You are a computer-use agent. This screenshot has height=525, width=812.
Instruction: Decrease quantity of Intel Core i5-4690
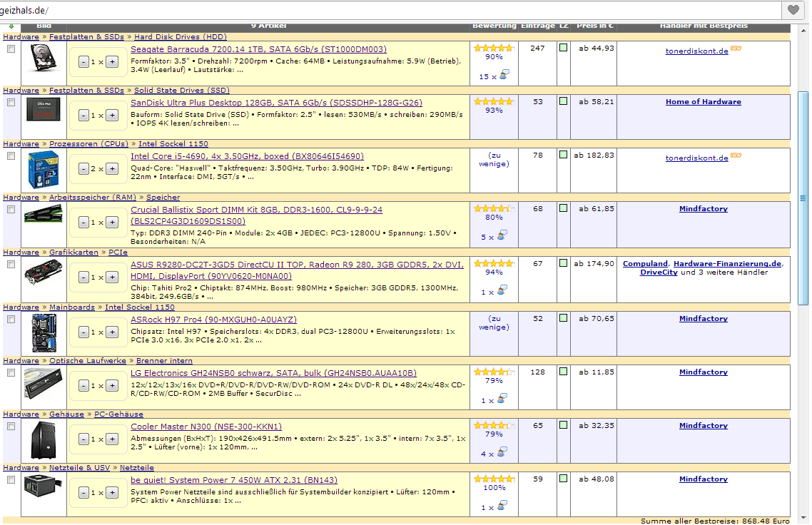pyautogui.click(x=84, y=169)
